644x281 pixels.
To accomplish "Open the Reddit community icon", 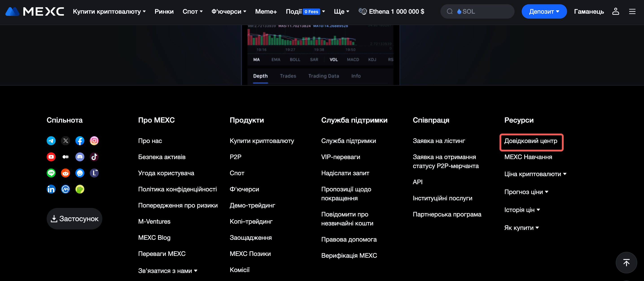I will pyautogui.click(x=66, y=173).
